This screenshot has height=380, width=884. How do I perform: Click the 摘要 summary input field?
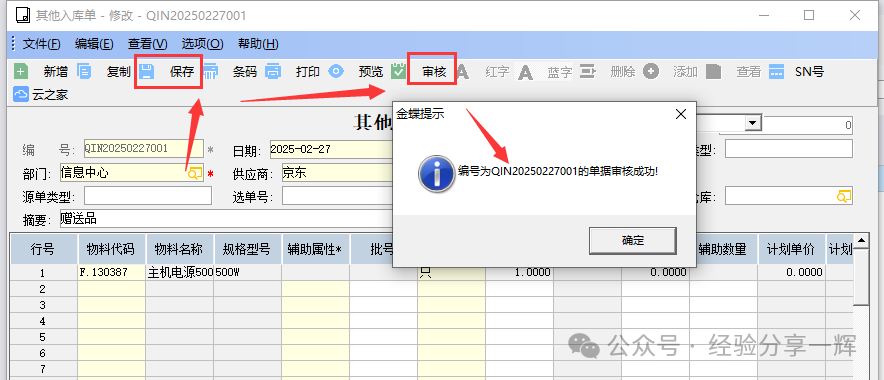[226, 219]
